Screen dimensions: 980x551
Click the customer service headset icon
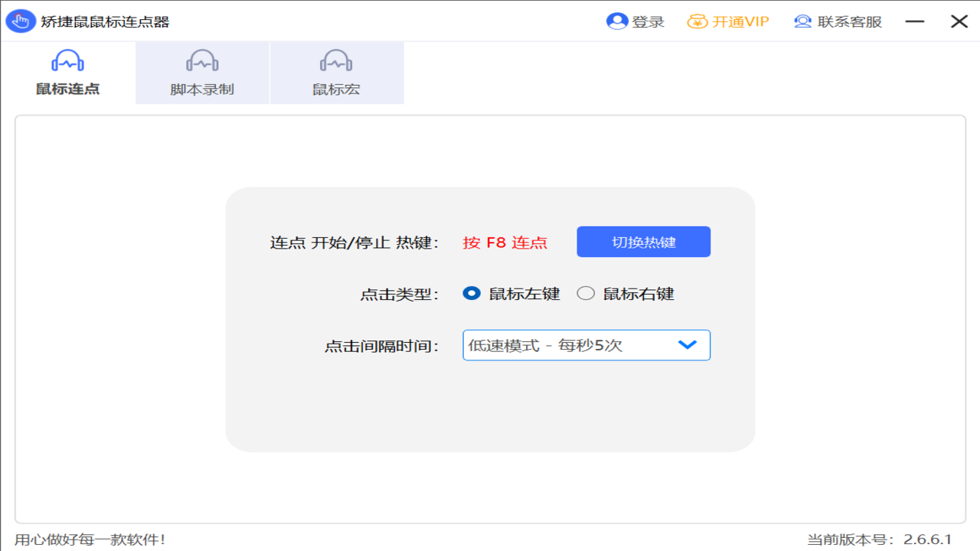(802, 21)
